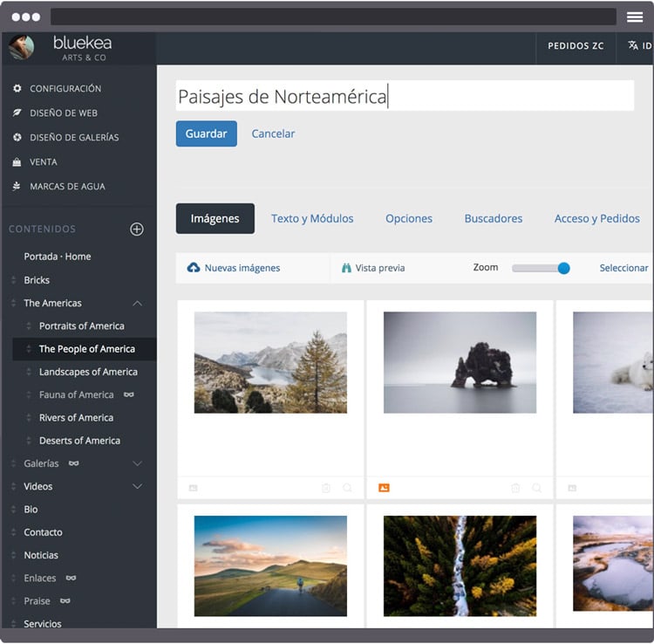Click trash icon under mountain lake photo
Image resolution: width=654 pixels, height=644 pixels.
pos(326,488)
